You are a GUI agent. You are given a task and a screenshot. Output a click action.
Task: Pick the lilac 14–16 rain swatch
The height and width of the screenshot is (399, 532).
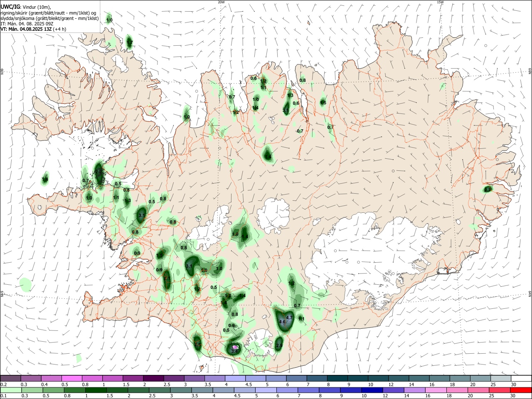[x=415, y=390]
